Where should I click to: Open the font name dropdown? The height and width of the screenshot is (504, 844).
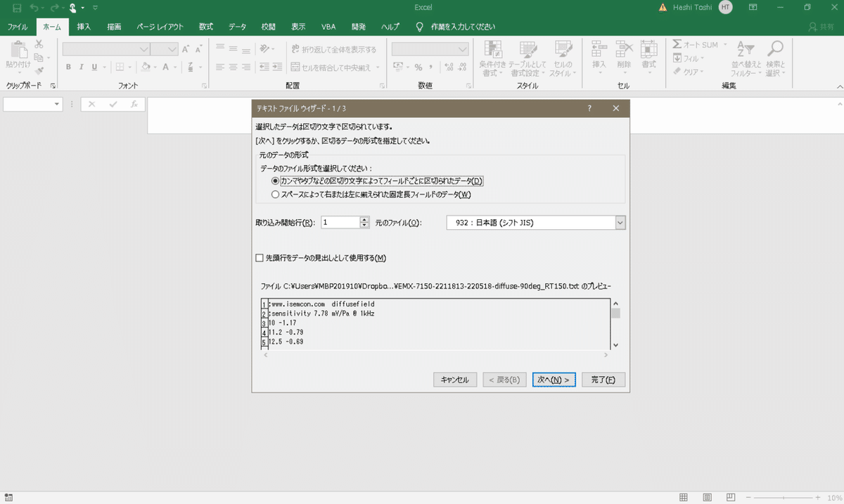[x=143, y=49]
